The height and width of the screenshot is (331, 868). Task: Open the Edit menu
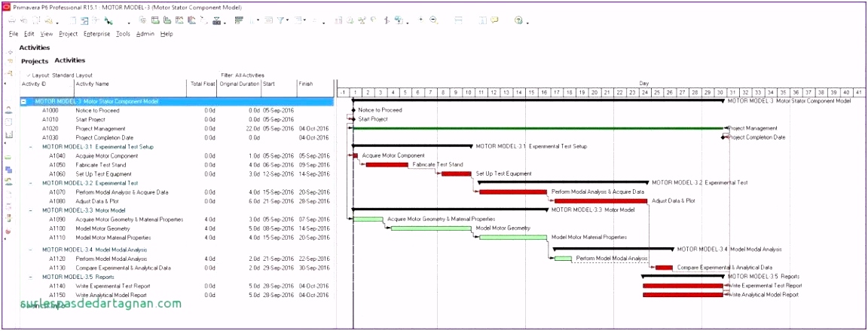pyautogui.click(x=29, y=34)
